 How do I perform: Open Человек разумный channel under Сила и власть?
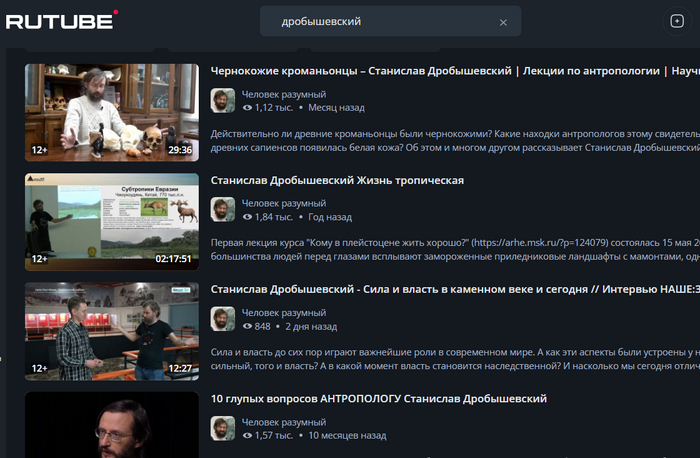click(x=284, y=312)
